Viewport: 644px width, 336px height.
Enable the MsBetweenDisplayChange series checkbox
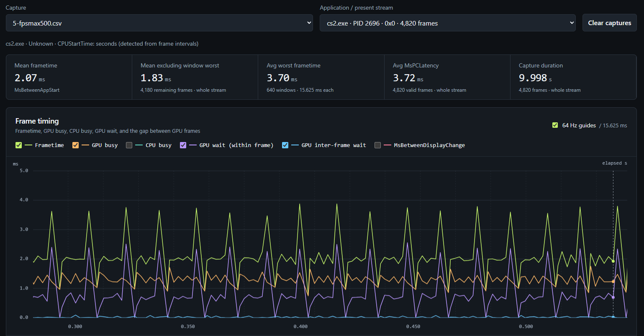[377, 145]
